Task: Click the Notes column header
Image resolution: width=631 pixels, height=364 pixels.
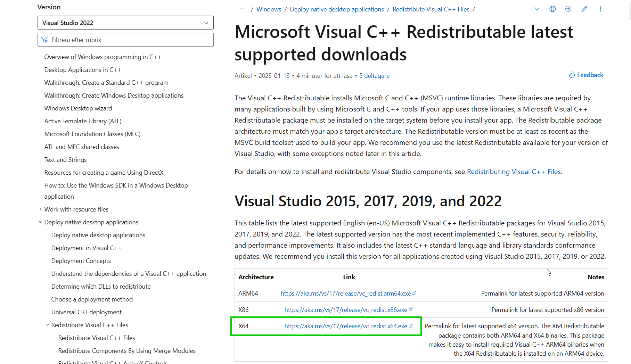Action: (x=596, y=277)
